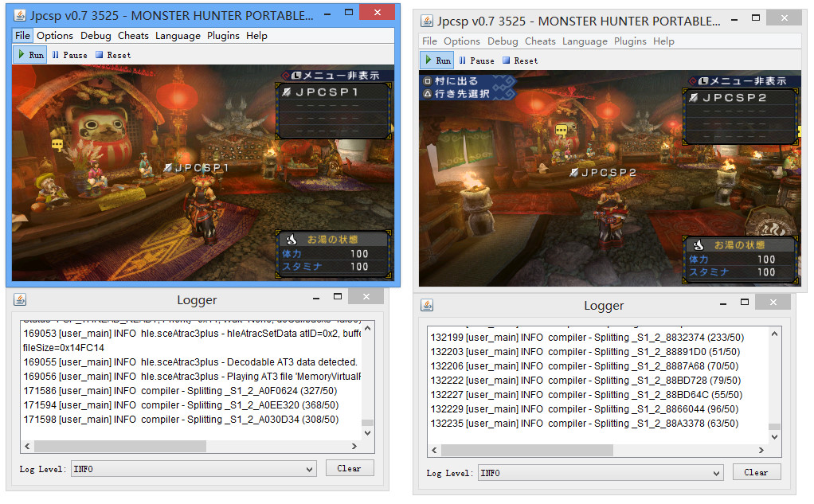Click Reset in the left Jpcsp toolbar
The width and height of the screenshot is (814, 504).
point(112,55)
